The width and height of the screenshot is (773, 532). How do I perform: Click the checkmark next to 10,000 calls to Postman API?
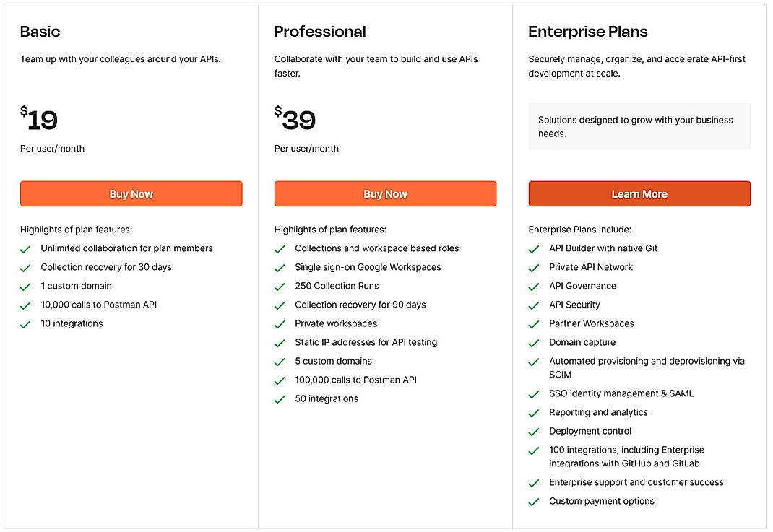[x=25, y=305]
